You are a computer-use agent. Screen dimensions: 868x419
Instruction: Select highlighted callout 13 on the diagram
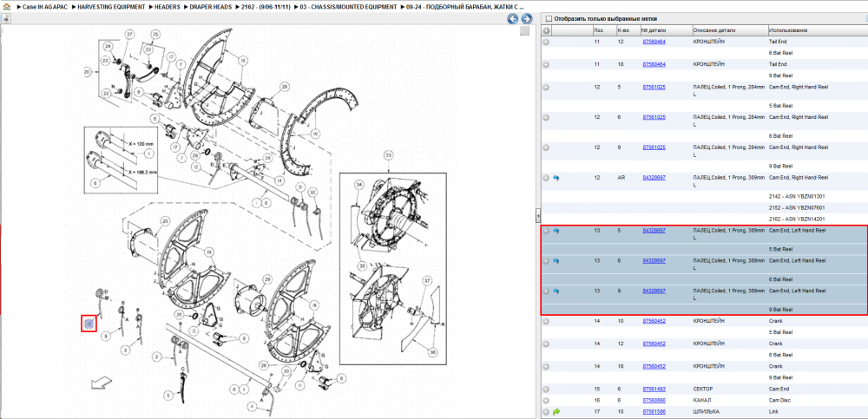click(89, 324)
